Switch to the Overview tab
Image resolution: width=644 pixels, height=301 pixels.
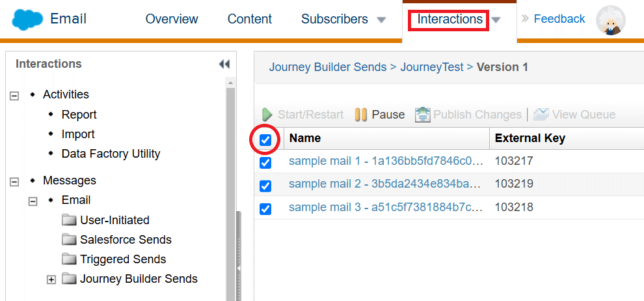(x=172, y=19)
